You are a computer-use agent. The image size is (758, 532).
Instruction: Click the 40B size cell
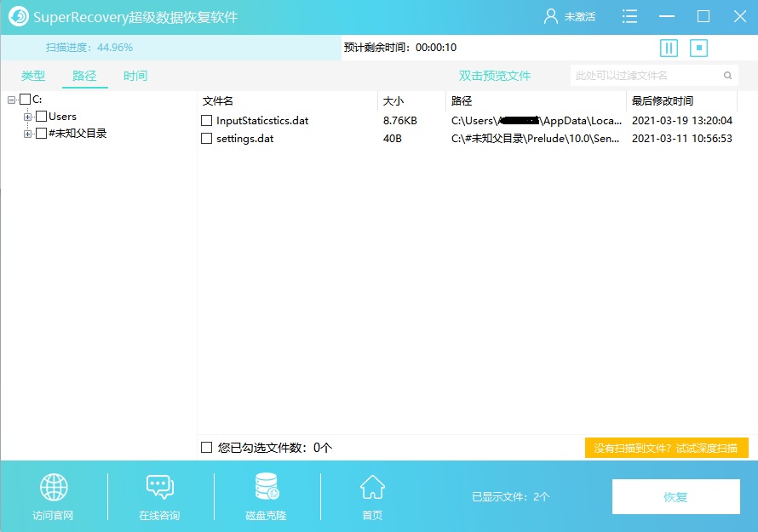coord(393,139)
